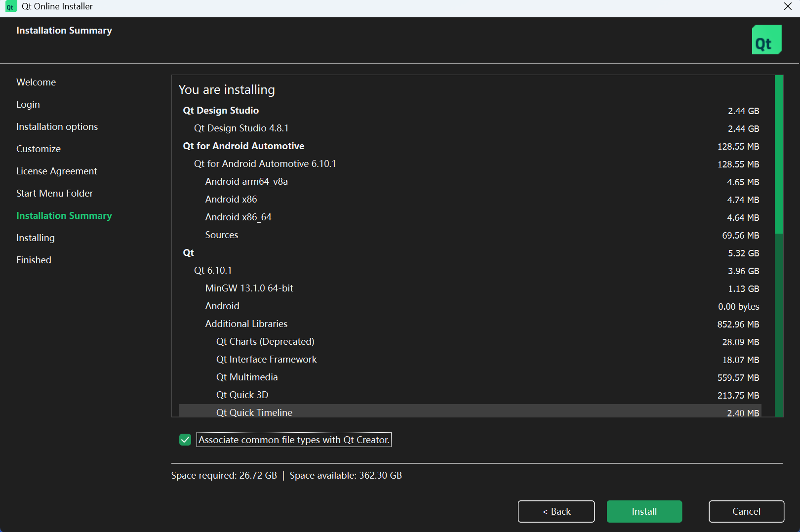The height and width of the screenshot is (532, 800).
Task: Select the Qt Multimedia entry
Action: (x=470, y=377)
